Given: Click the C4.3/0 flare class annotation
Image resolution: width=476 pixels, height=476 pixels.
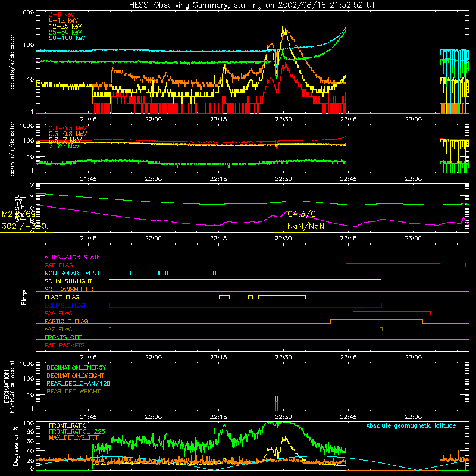Looking at the screenshot, I should 302,214.
